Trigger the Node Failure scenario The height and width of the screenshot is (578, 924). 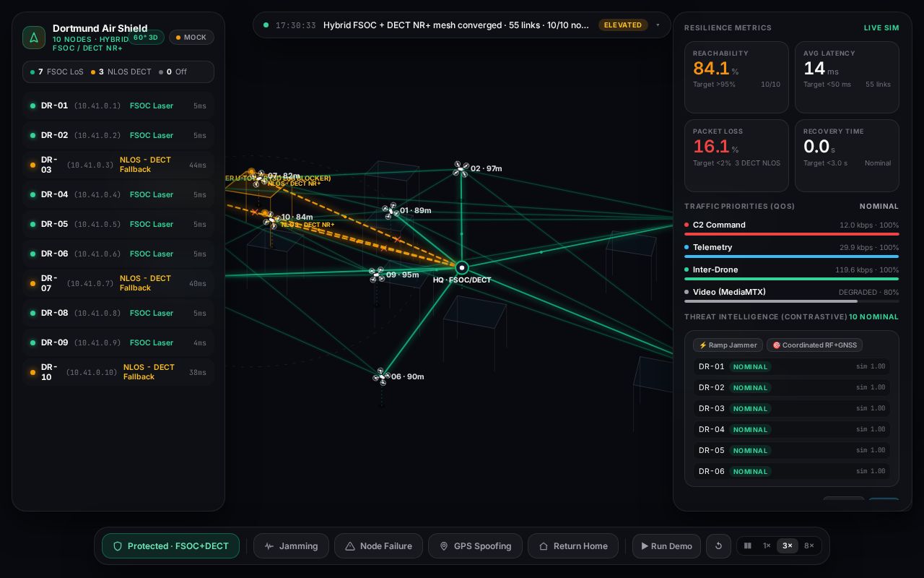[378, 546]
